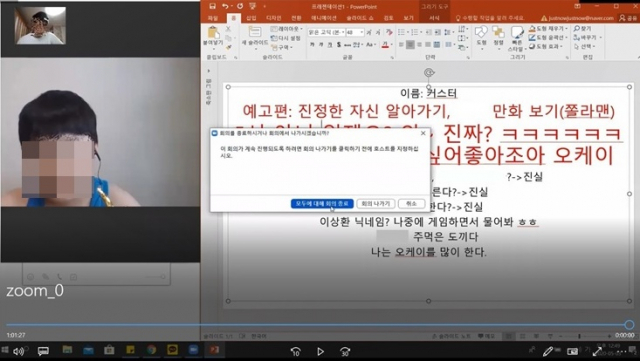Click the font color red swatch button
640x361 pixels.
(385, 45)
